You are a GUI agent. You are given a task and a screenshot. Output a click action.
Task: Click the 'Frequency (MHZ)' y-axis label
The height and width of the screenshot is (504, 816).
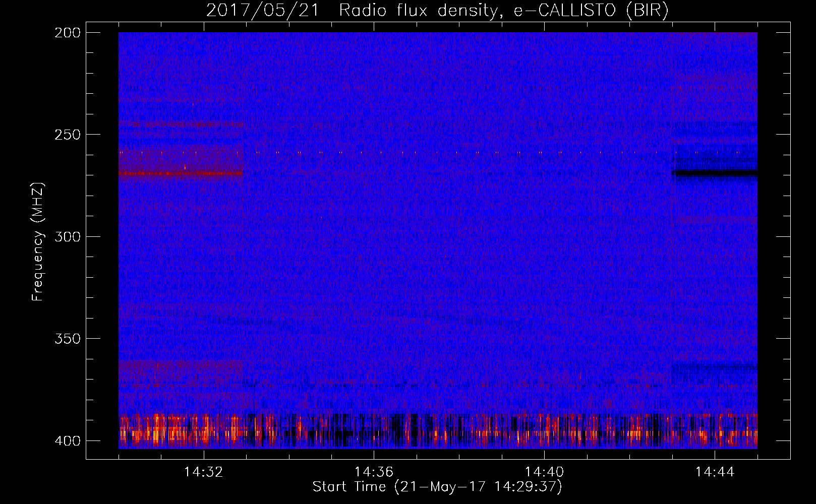click(38, 242)
